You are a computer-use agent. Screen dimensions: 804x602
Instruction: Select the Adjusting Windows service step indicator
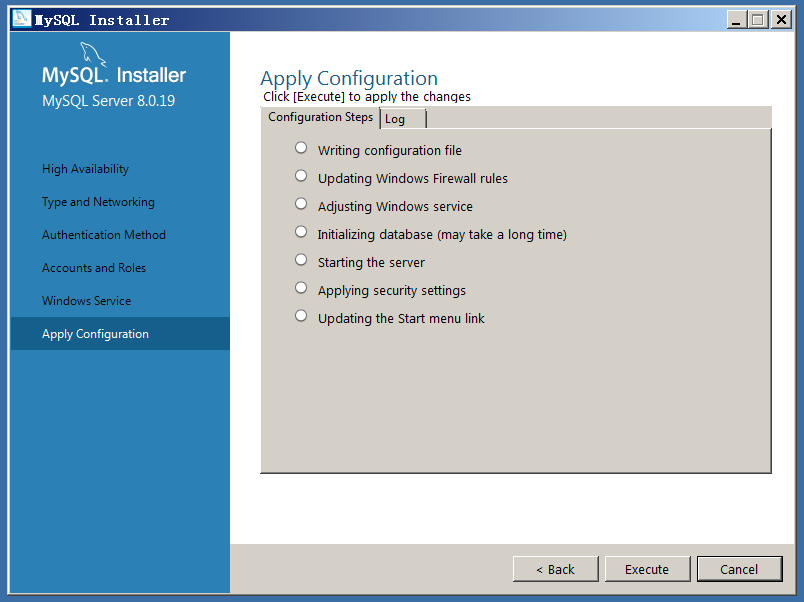click(x=301, y=204)
